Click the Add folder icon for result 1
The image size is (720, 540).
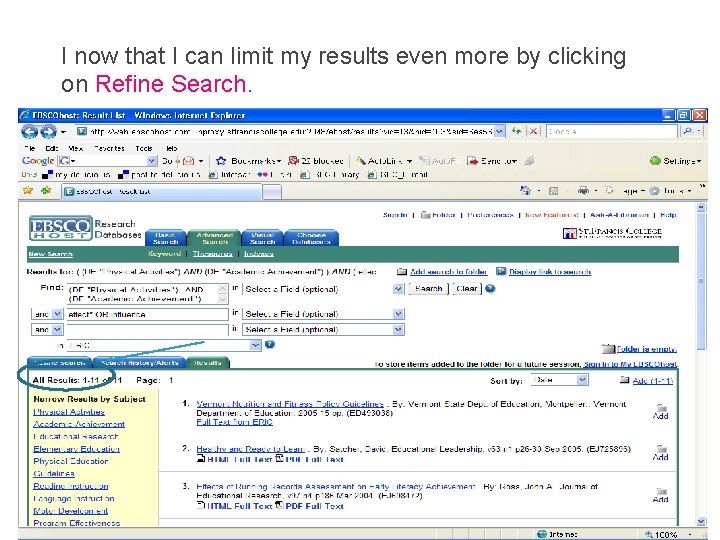tap(661, 407)
